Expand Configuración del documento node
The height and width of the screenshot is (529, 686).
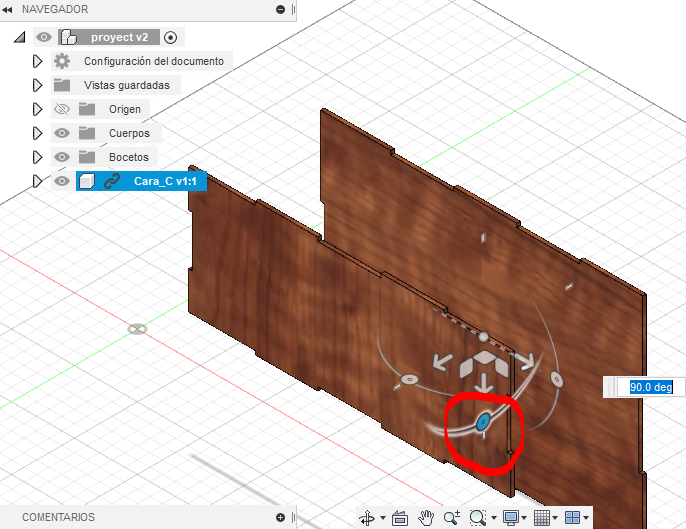37,61
